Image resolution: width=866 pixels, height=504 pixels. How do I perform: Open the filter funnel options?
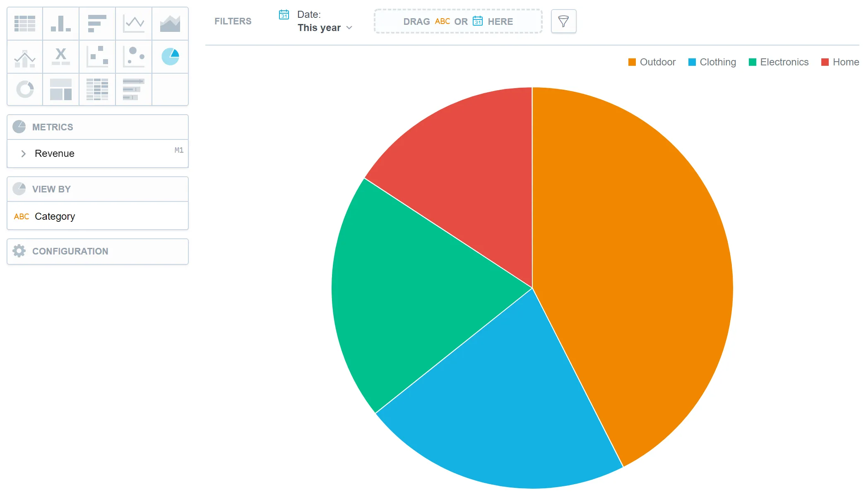point(563,21)
